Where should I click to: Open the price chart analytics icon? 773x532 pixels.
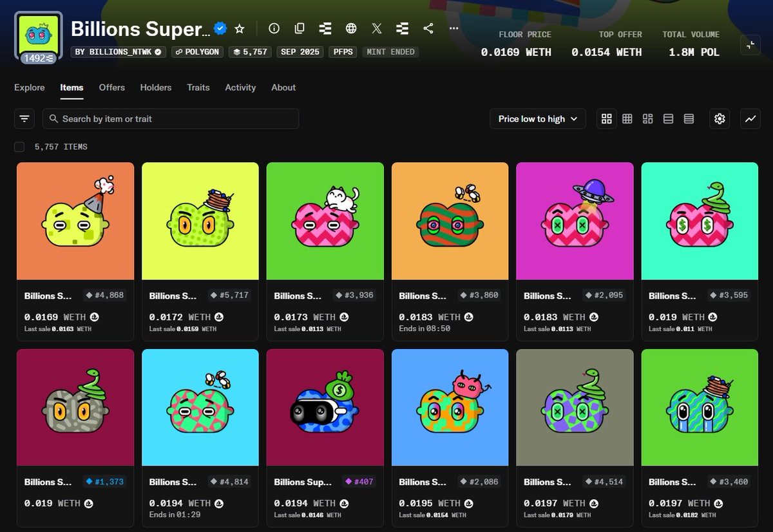point(750,119)
